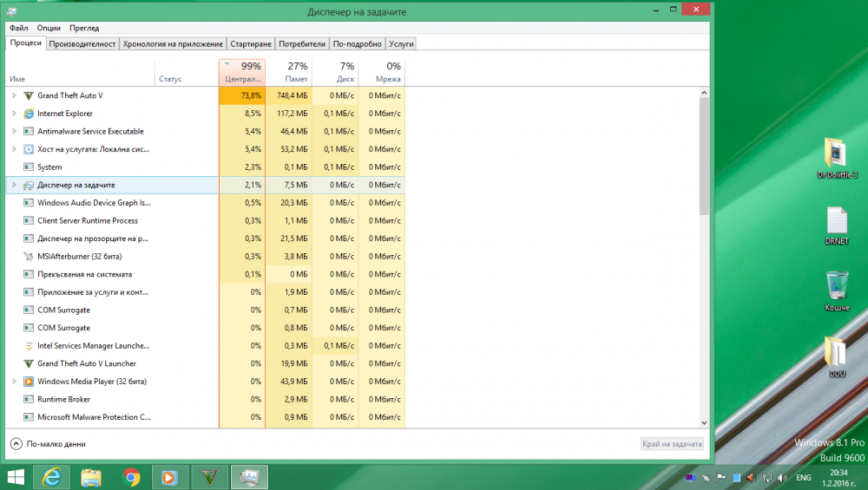
Task: Click the MSIAfterburner process icon
Action: [29, 257]
